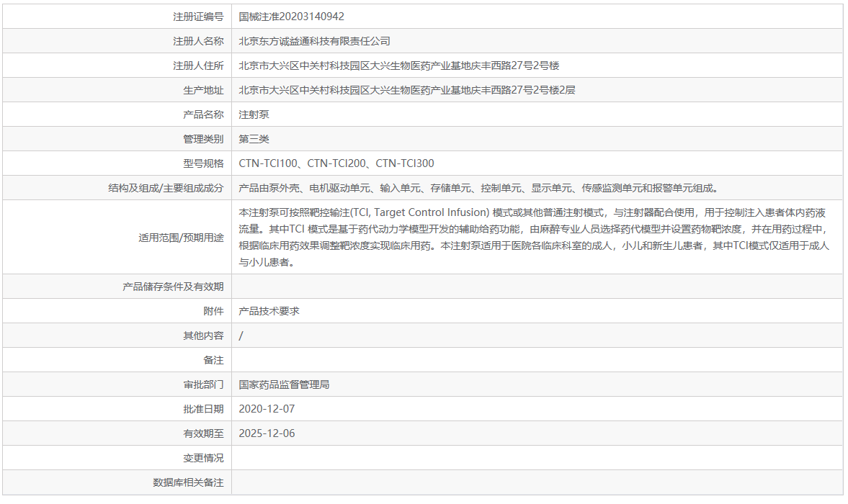Select the 管理类别 label
Image resolution: width=848 pixels, height=504 pixels.
pos(202,139)
